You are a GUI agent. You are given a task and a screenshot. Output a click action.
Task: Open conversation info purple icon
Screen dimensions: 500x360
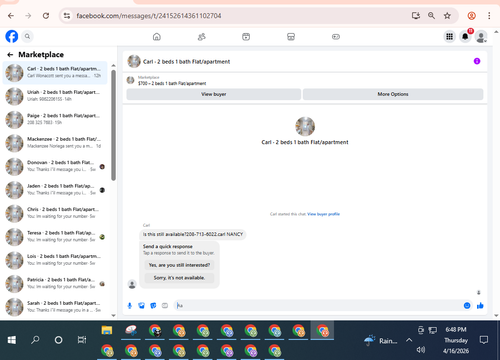click(x=477, y=61)
